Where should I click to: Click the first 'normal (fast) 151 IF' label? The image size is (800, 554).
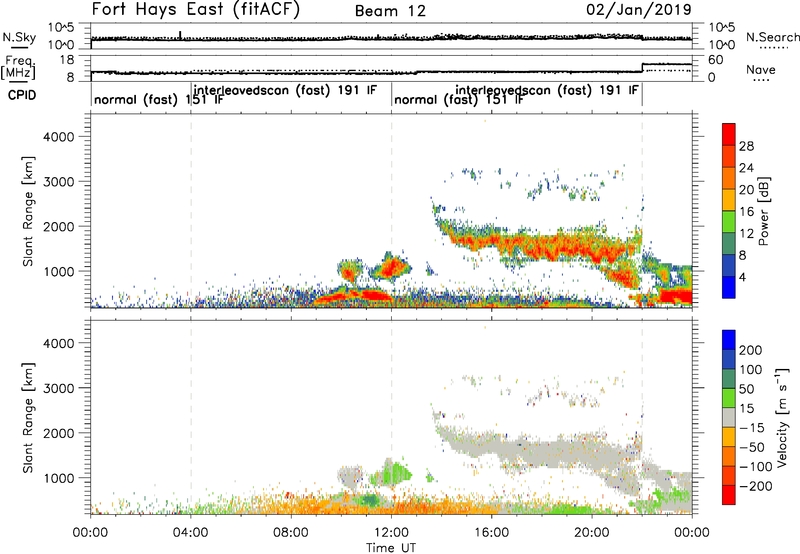click(159, 99)
